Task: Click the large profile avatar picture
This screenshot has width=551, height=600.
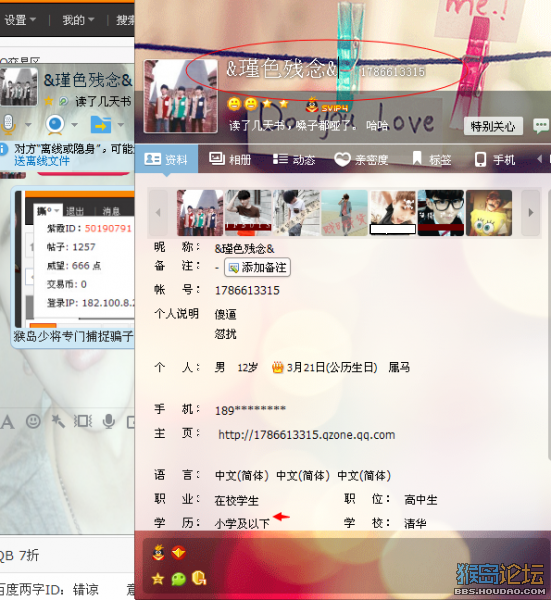Action: pyautogui.click(x=181, y=96)
